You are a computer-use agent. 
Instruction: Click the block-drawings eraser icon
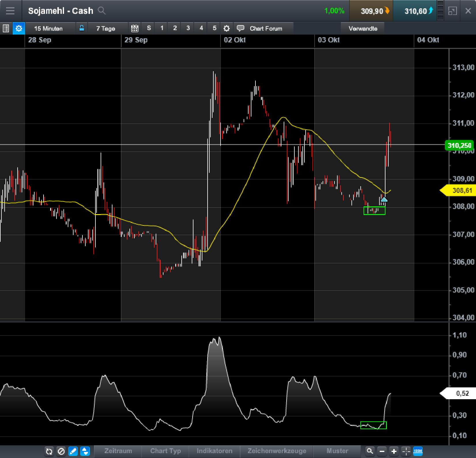61,451
